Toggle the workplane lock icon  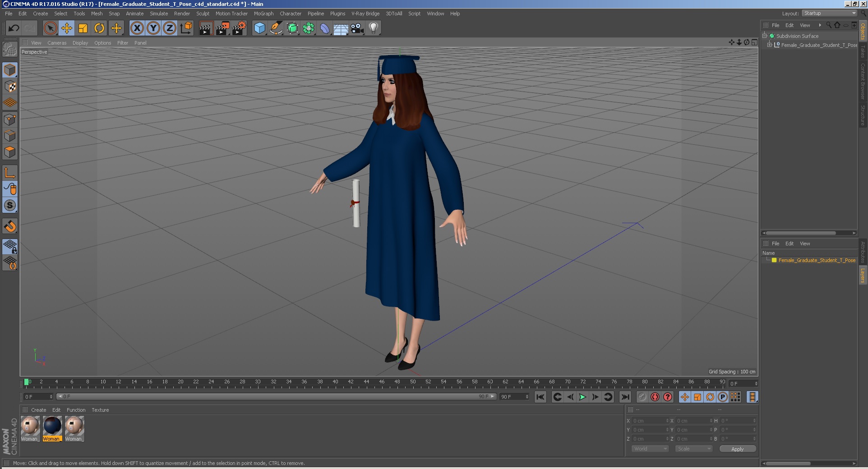[10, 246]
